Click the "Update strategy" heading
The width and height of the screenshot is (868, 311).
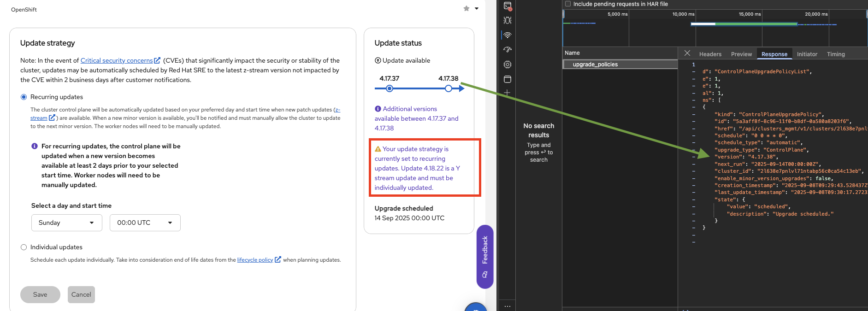pos(47,43)
